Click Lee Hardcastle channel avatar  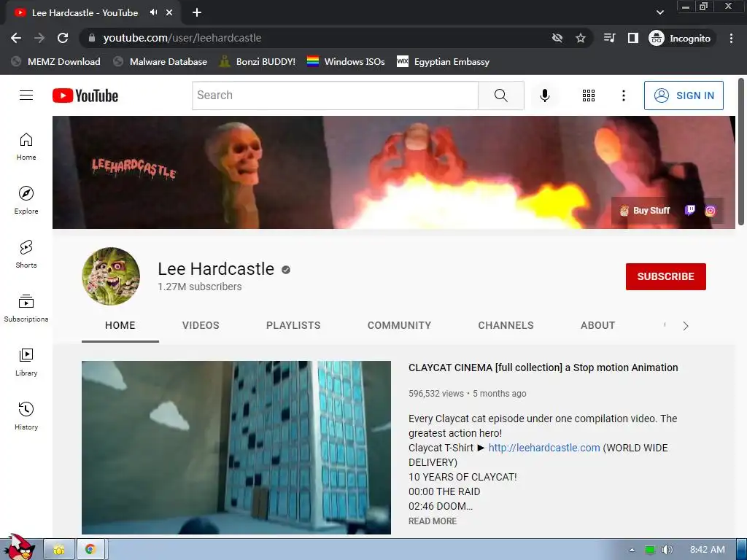pyautogui.click(x=111, y=276)
